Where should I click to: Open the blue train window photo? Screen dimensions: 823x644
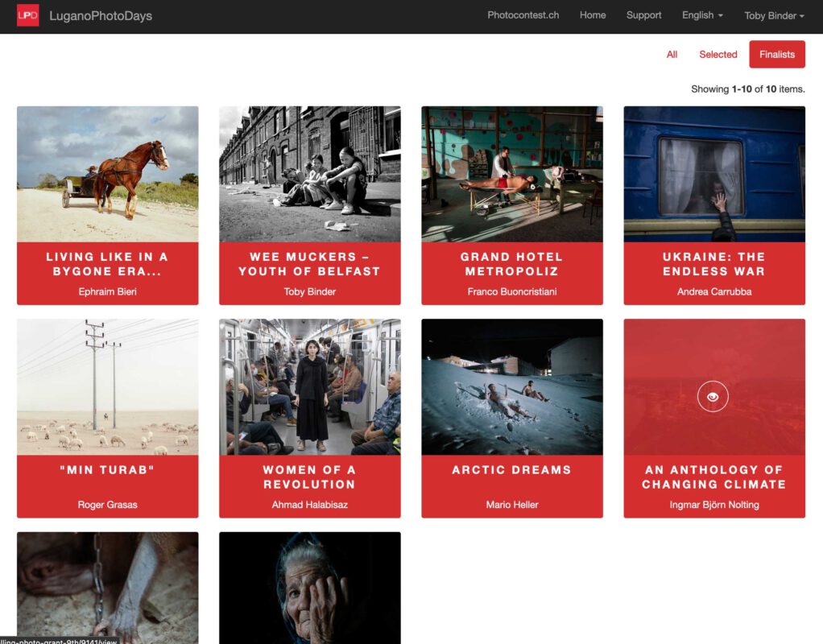(714, 174)
